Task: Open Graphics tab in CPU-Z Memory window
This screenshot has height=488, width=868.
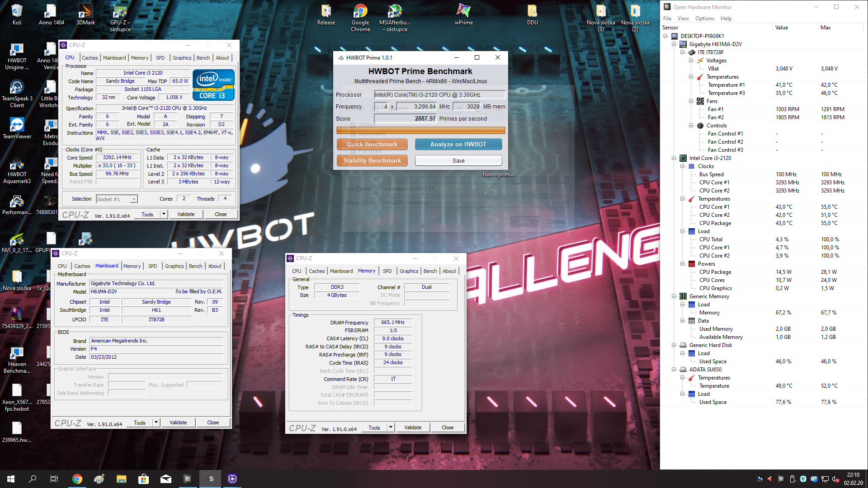Action: tap(409, 271)
